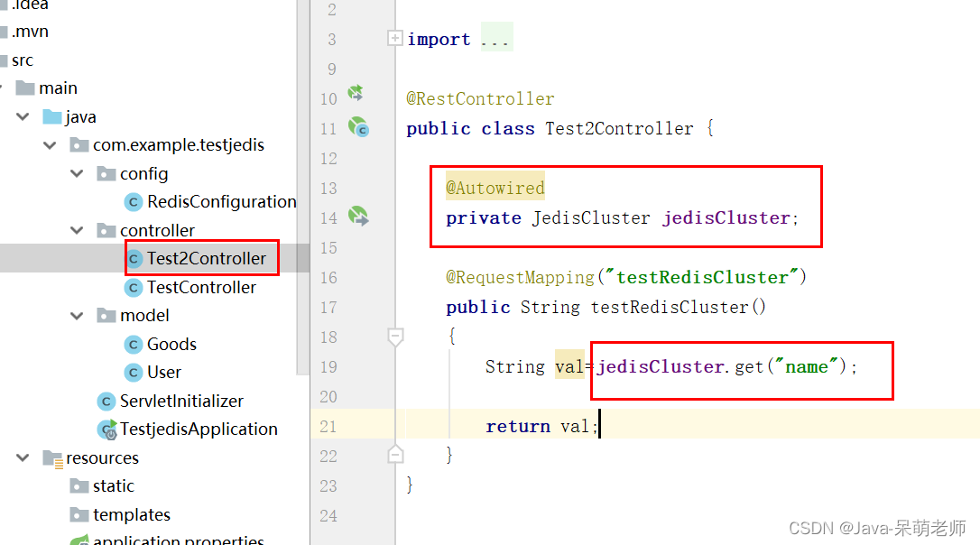The height and width of the screenshot is (545, 980).
Task: Collapse the model package
Action: coord(77,316)
